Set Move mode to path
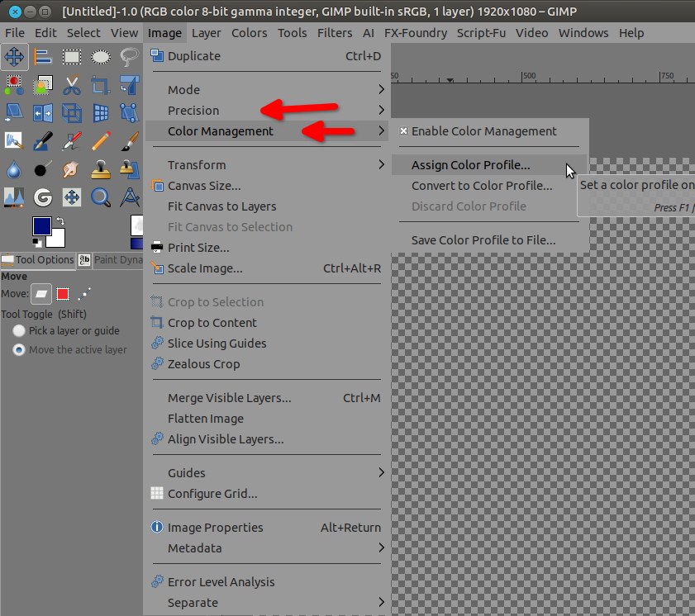Image resolution: width=695 pixels, height=616 pixels. (84, 294)
